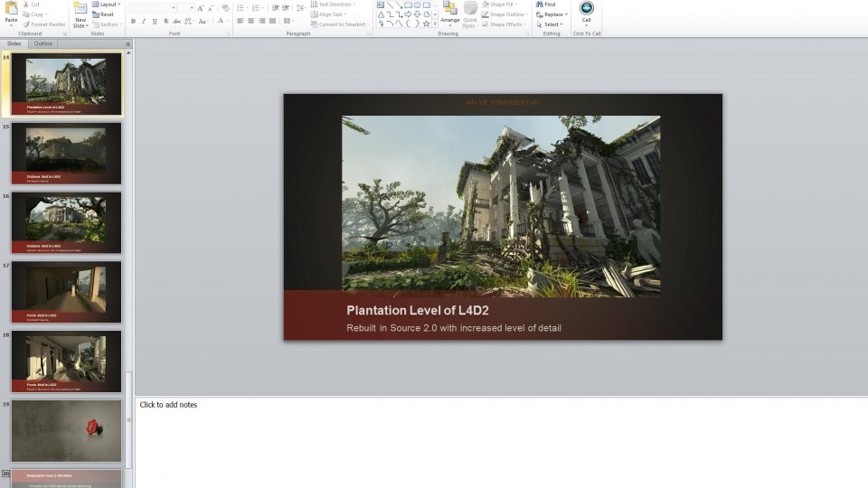Open the Select menu in Editing
Image resolution: width=868 pixels, height=488 pixels.
coord(550,24)
